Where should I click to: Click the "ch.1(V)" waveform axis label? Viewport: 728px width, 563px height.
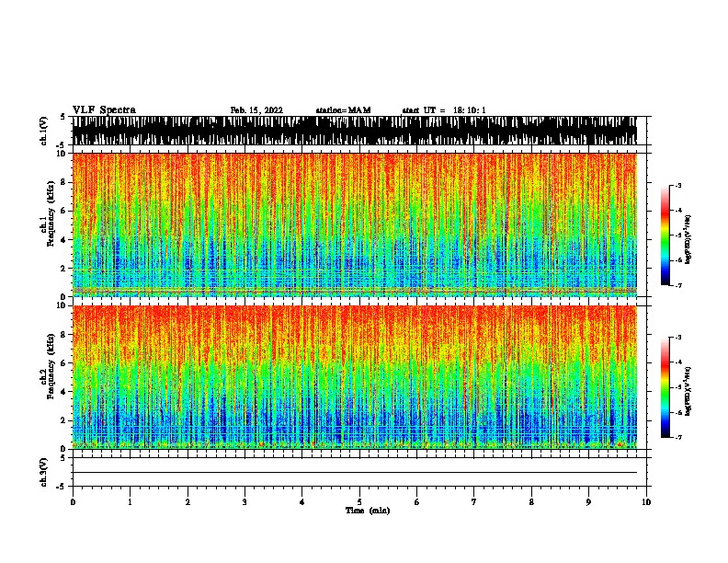coord(43,131)
